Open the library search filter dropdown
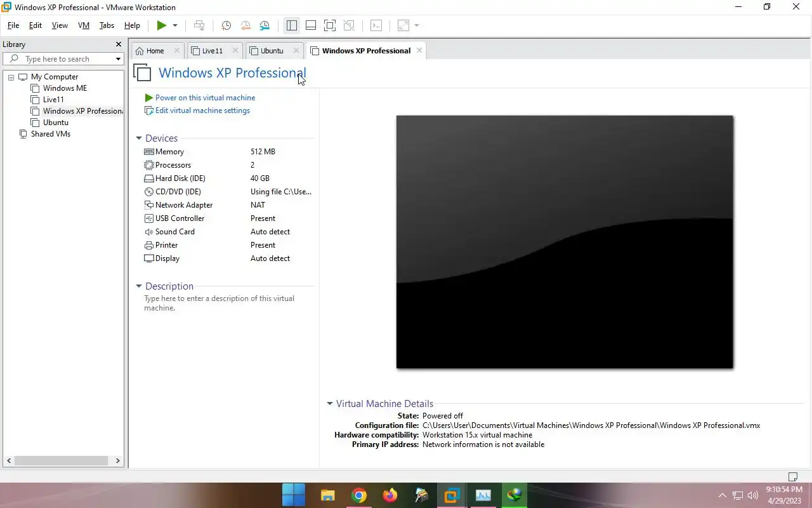Screen dimensions: 812x508 pyautogui.click(x=118, y=59)
